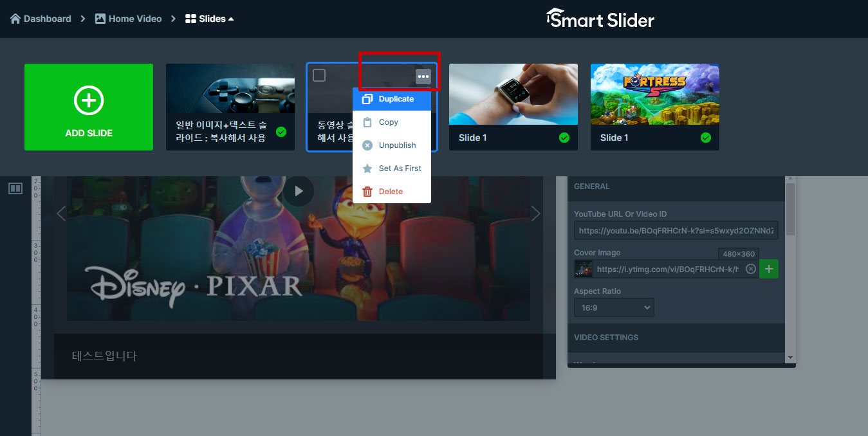868x436 pixels.
Task: Click the scrollbar up arrow in panel
Action: (790, 179)
